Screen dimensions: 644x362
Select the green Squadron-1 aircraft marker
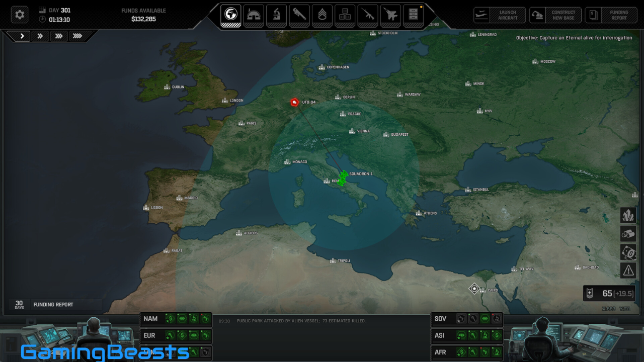coord(343,178)
